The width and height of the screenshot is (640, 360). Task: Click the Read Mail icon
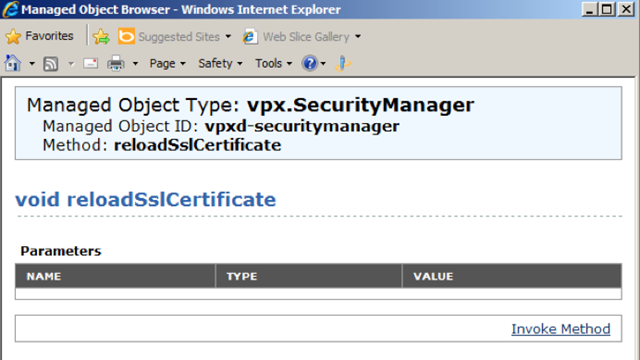pyautogui.click(x=91, y=63)
